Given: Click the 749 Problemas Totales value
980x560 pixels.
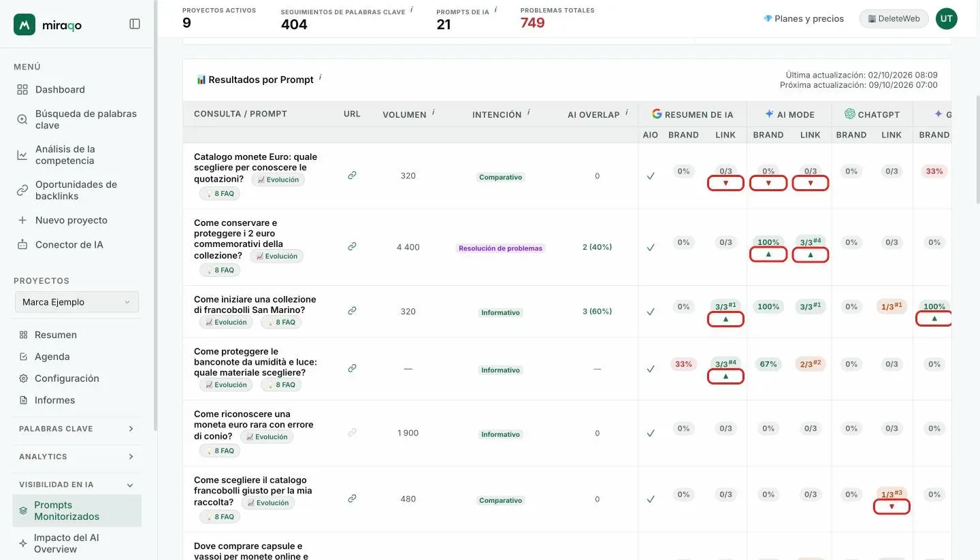Looking at the screenshot, I should coord(532,23).
